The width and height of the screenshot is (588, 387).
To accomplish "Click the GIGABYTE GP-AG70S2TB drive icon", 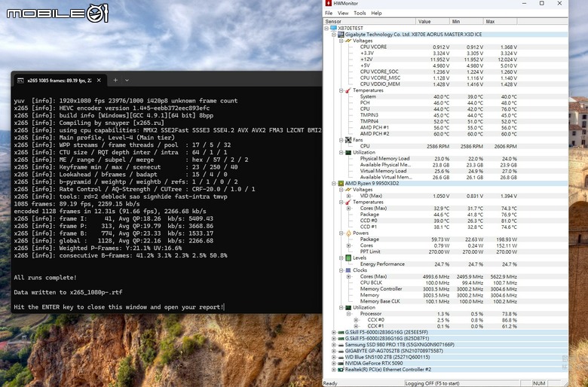I will click(x=341, y=351).
